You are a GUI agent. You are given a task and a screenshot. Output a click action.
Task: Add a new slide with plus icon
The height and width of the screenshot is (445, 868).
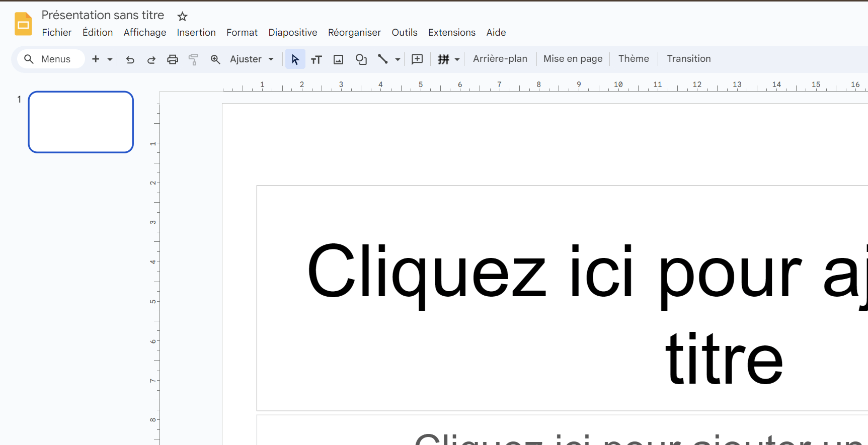pyautogui.click(x=96, y=59)
